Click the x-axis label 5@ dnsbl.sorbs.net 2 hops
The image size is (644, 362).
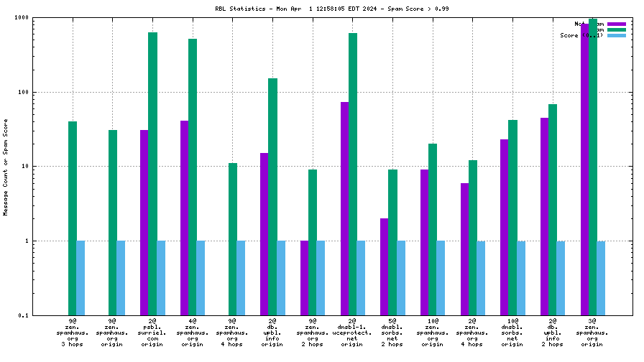pyautogui.click(x=392, y=332)
